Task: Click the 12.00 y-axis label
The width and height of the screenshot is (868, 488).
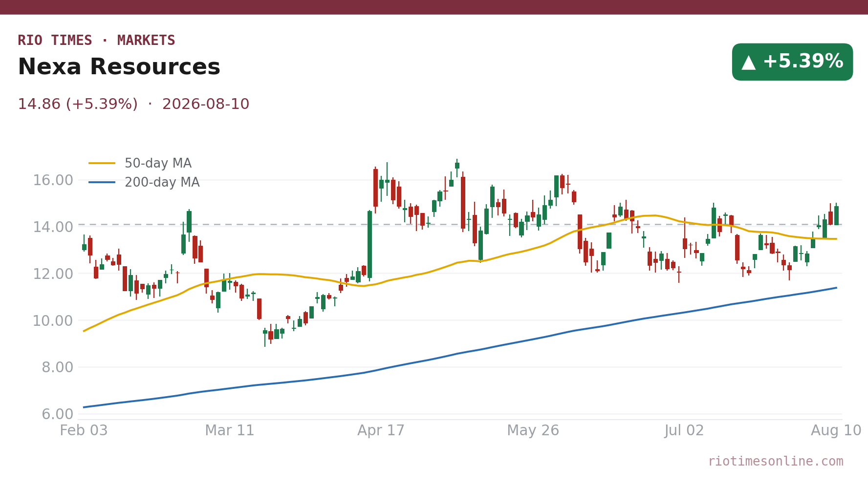Action: (x=53, y=274)
